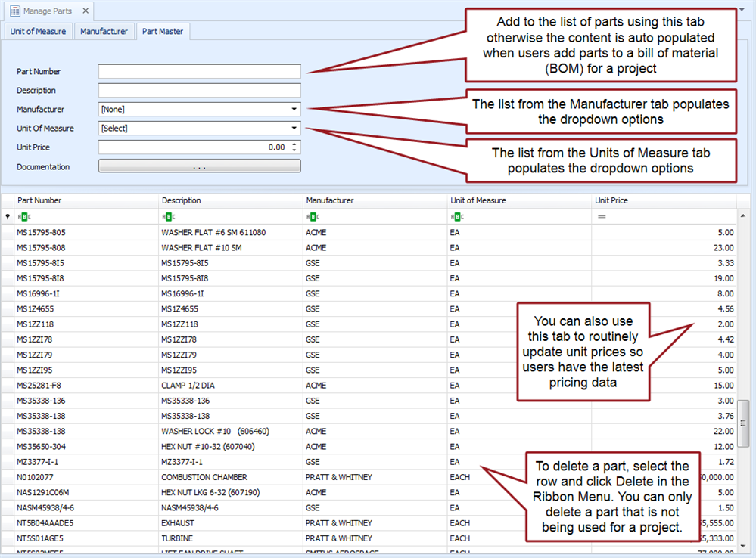Focus the Description input field
Viewport: 756px width, 558px height.
199,91
